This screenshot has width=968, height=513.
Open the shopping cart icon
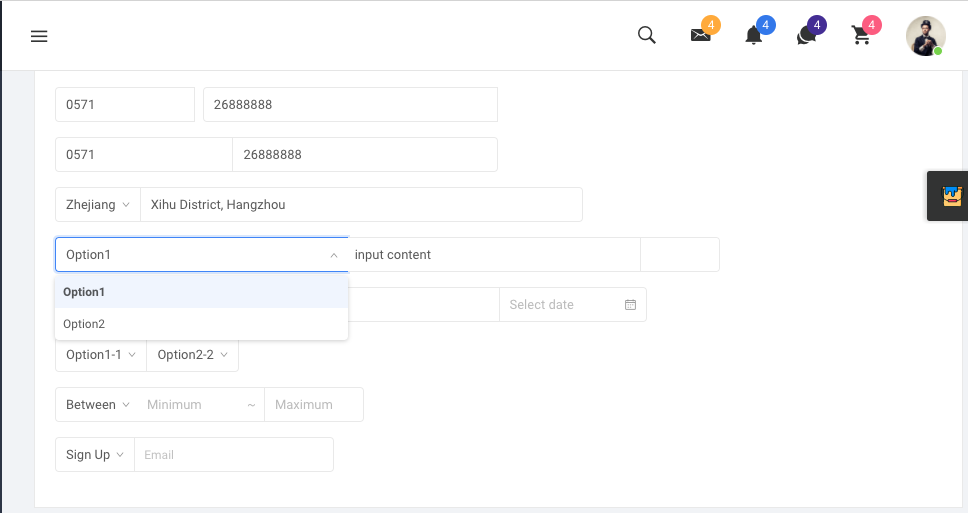coord(861,35)
